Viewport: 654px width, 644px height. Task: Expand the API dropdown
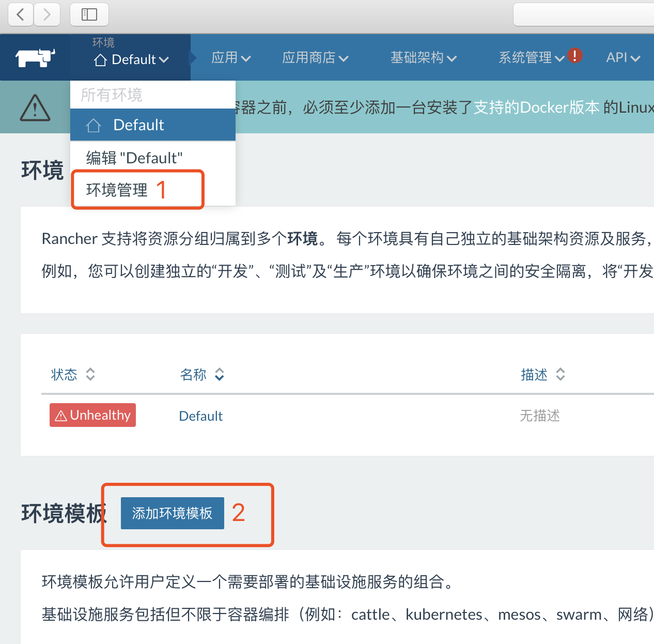pos(622,58)
